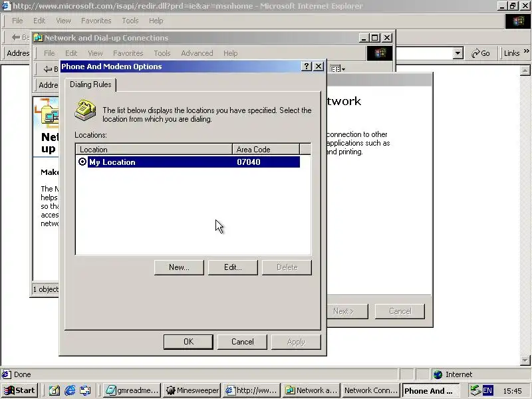Click the dialog's question mark help button
The width and height of the screenshot is (532, 399).
307,66
